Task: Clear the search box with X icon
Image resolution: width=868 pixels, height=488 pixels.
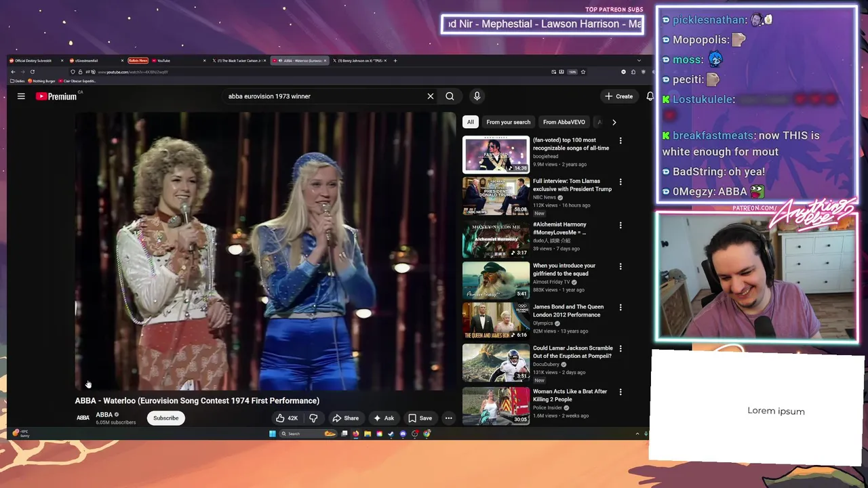Action: tap(430, 96)
